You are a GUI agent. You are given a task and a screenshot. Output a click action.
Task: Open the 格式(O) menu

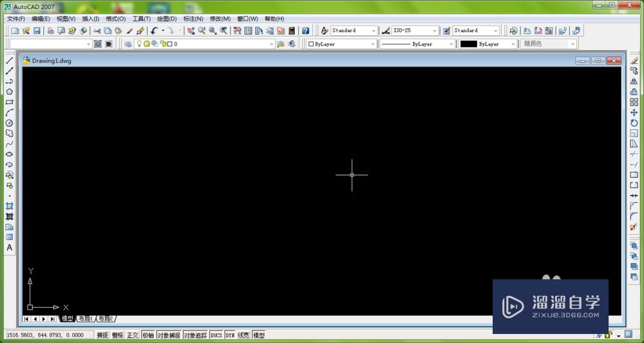(116, 19)
